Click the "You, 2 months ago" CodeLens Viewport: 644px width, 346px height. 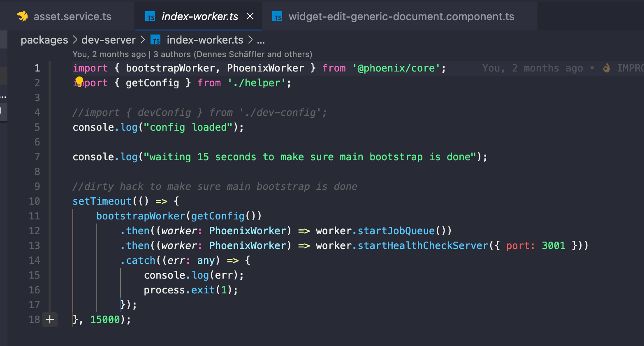click(109, 54)
